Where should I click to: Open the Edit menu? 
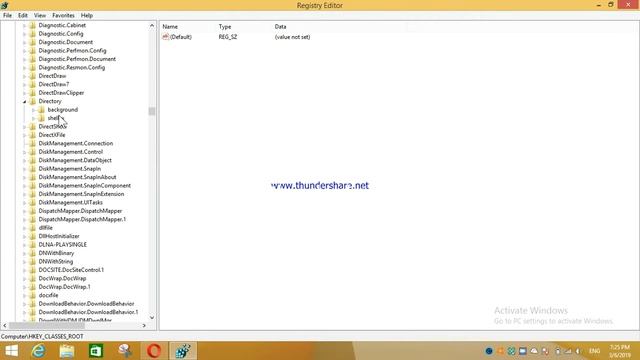[x=23, y=16]
